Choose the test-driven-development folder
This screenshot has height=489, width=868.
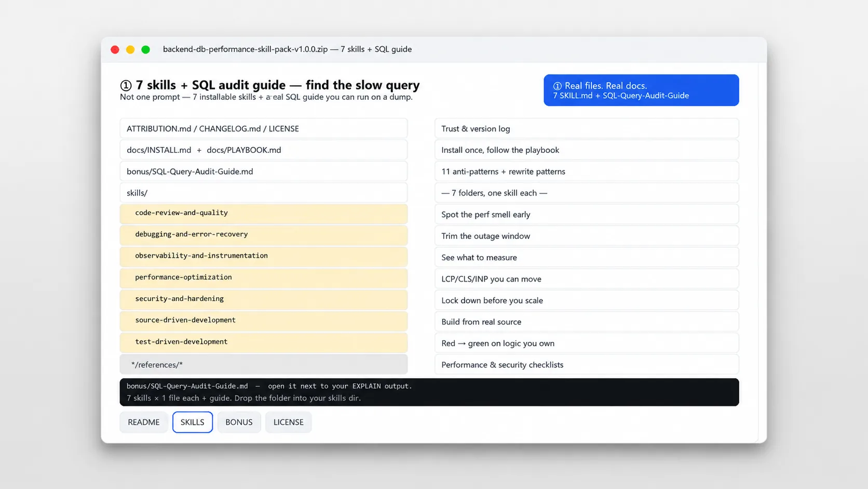(x=264, y=342)
